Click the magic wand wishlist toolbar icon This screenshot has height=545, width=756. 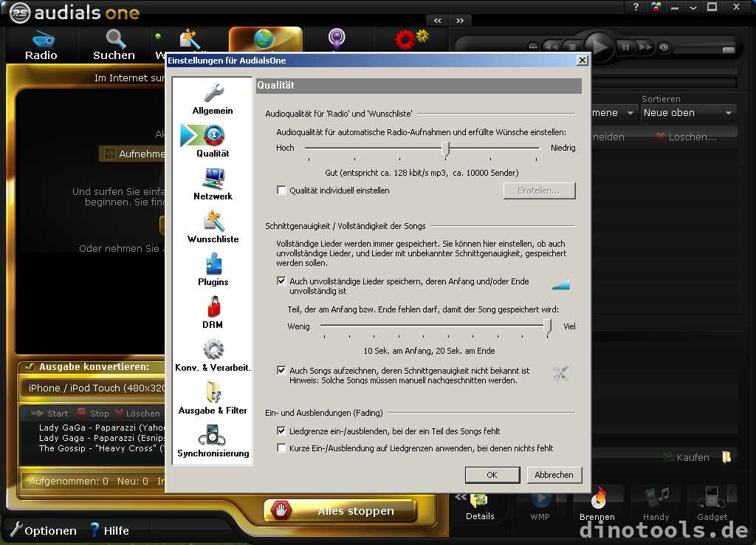coord(190,38)
